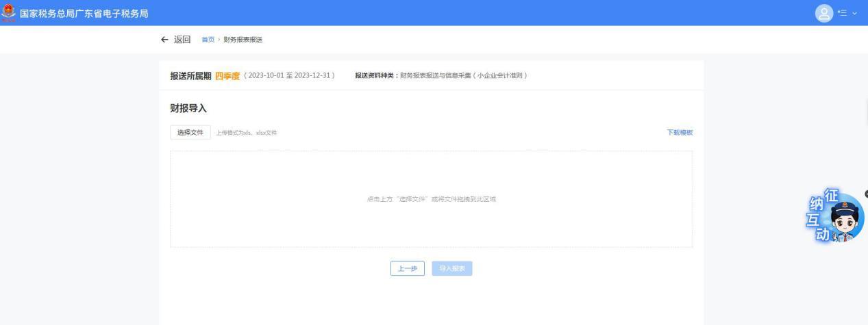Click the 导入报表 button

coord(451,269)
